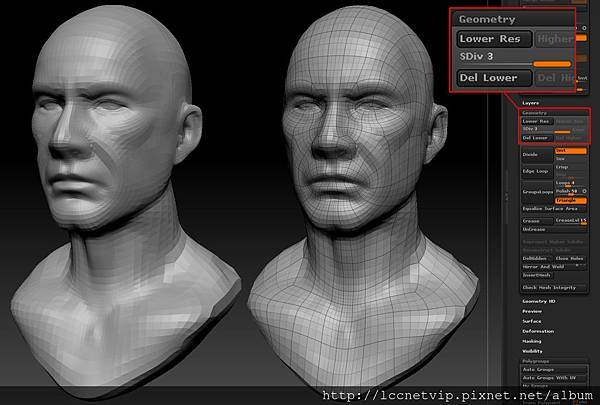Viewport: 600px width, 405px height.
Task: Expand the Visibility subpalette
Action: [x=533, y=351]
